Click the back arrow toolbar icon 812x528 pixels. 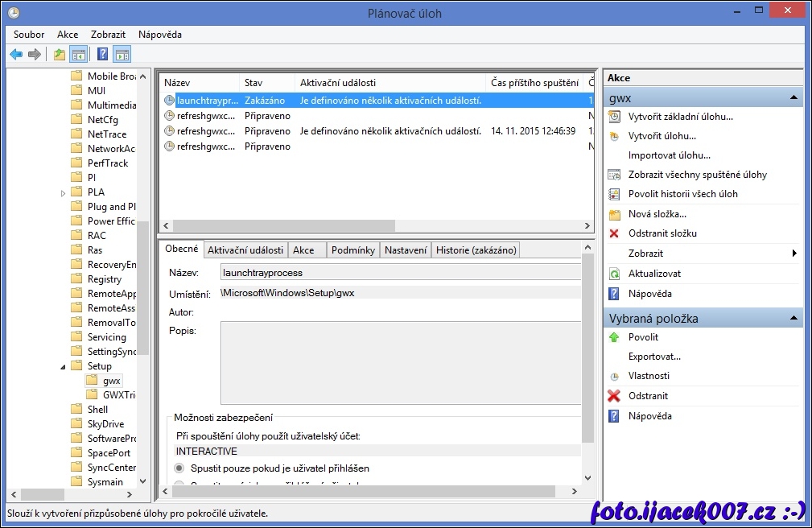(x=16, y=55)
